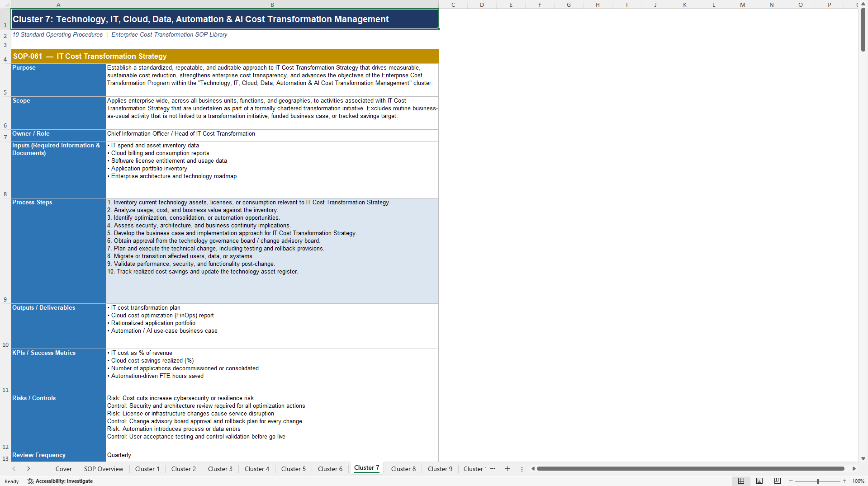Click IT cost transformation plan outputs cell
Viewport: 868px width, 486px height.
pos(272,326)
